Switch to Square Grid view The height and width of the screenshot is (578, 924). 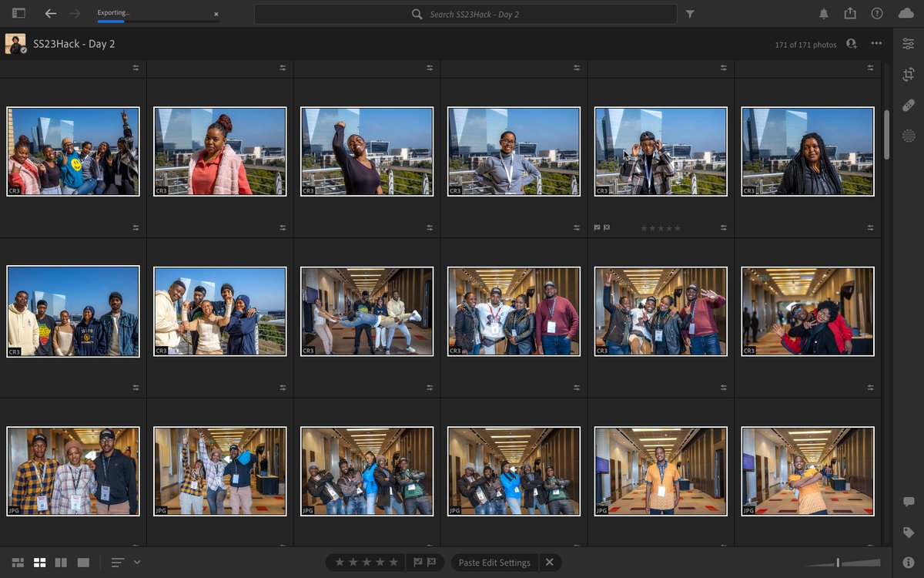(40, 563)
